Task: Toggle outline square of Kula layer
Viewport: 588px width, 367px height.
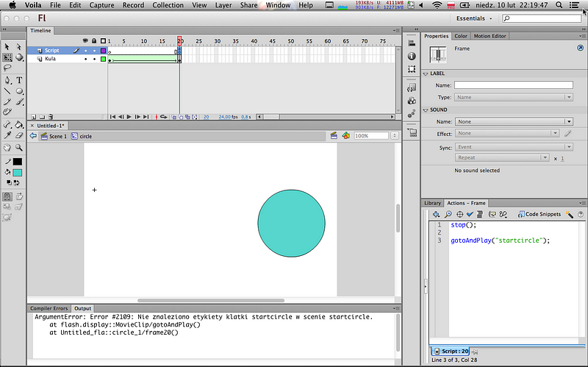Action: click(103, 59)
